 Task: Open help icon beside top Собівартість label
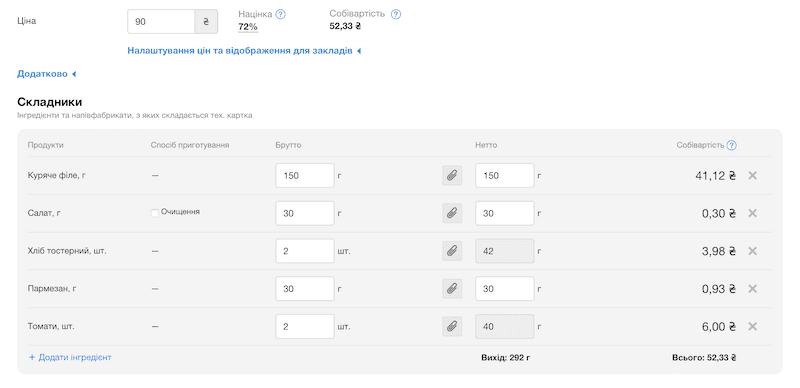(x=396, y=14)
